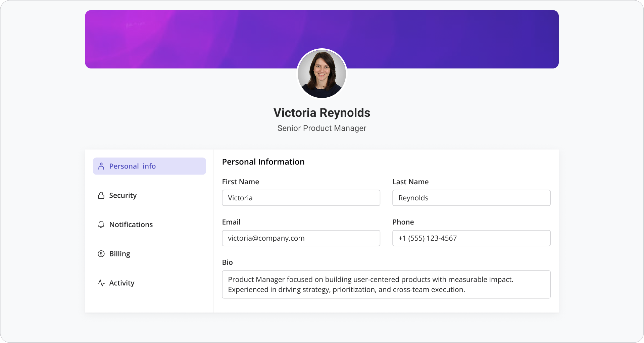This screenshot has height=343, width=644.
Task: Go to the Billing label in the sidebar
Action: click(119, 254)
